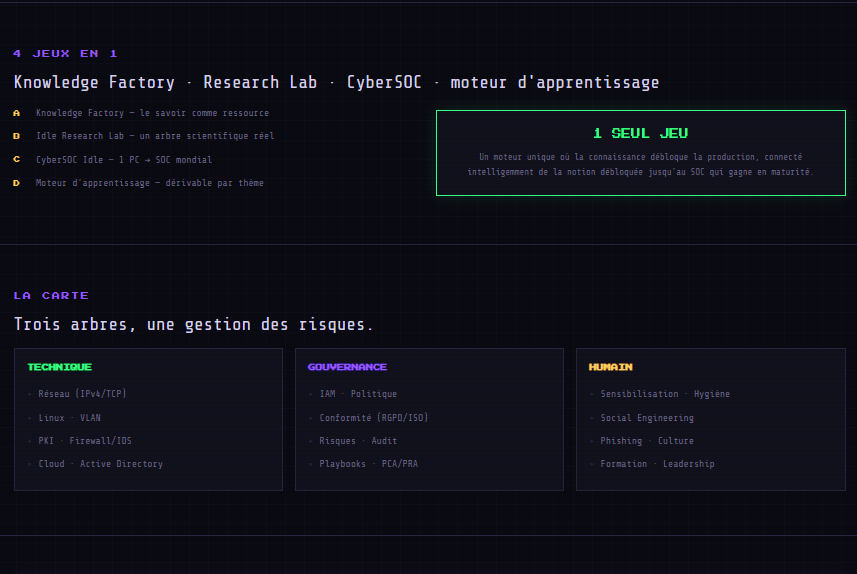Screen dimensions: 857x574
Task: Click the letter A list marker
Action: [x=16, y=113]
